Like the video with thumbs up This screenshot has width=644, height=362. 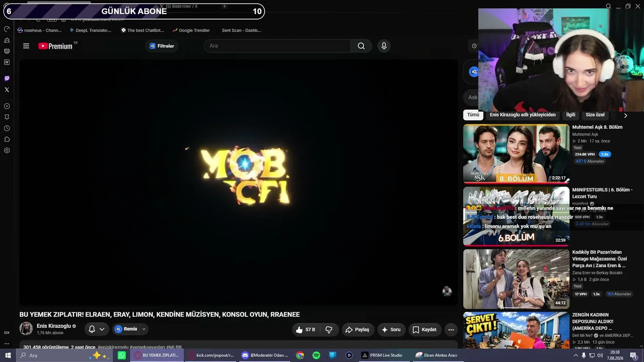(305, 330)
